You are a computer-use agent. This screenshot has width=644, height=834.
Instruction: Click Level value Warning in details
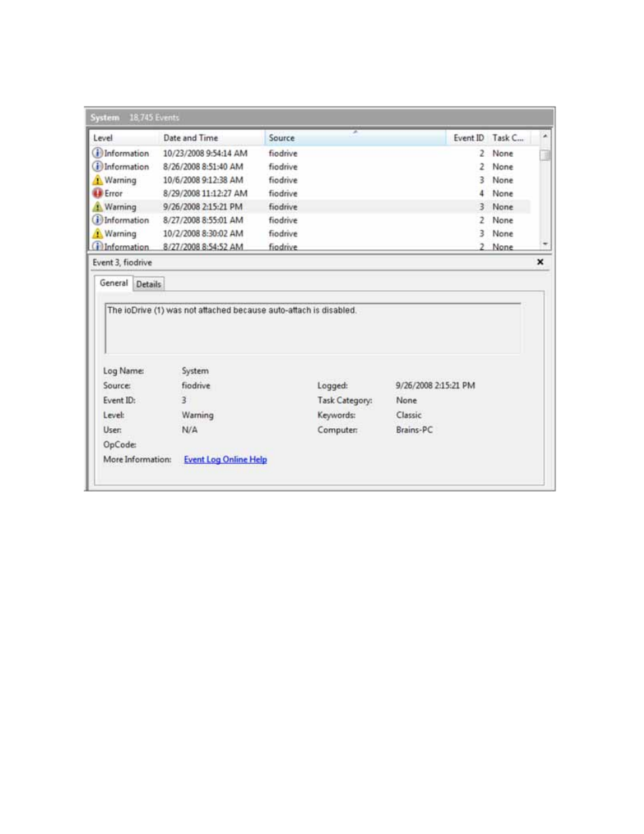[198, 415]
